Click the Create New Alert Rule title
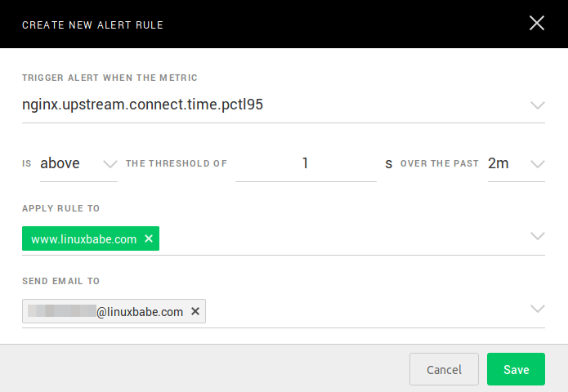This screenshot has width=568, height=392. [x=92, y=24]
